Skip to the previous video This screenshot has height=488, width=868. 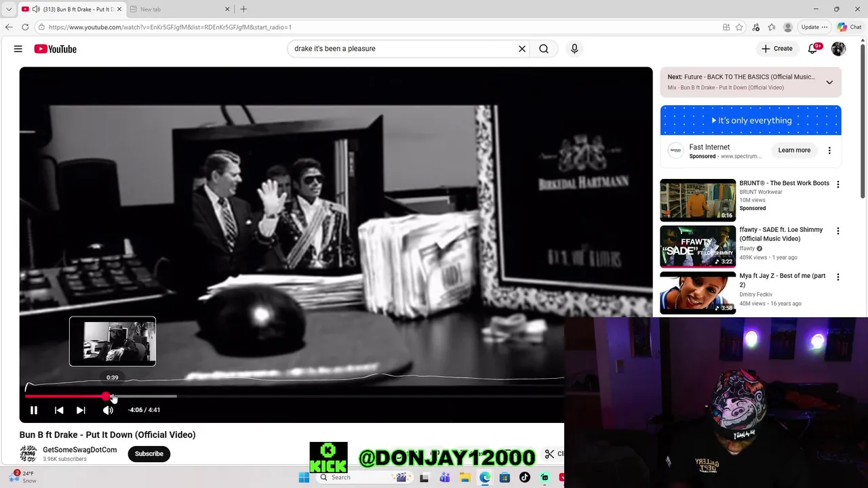[x=59, y=410]
